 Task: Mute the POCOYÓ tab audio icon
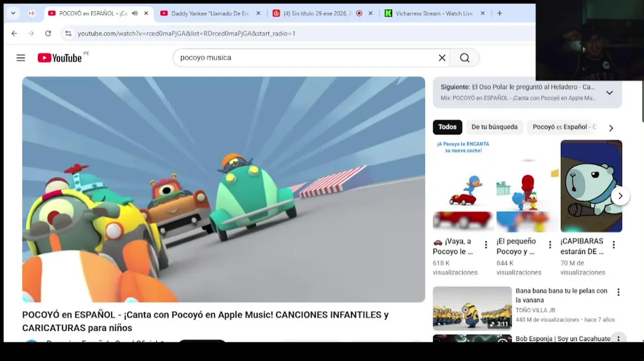(134, 14)
